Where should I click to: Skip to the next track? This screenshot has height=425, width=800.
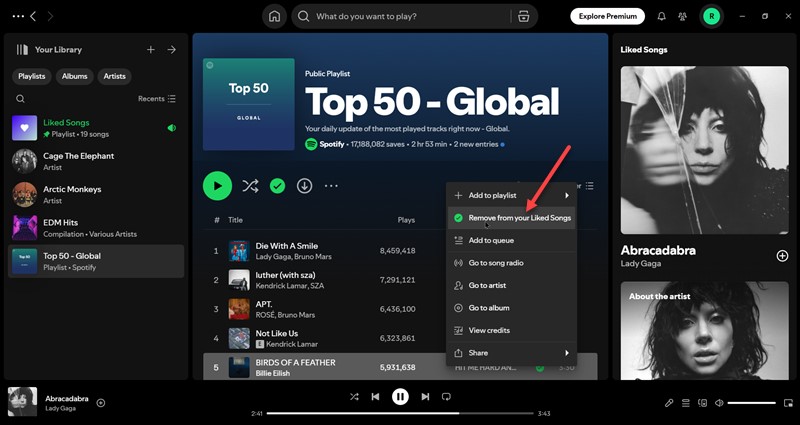425,396
